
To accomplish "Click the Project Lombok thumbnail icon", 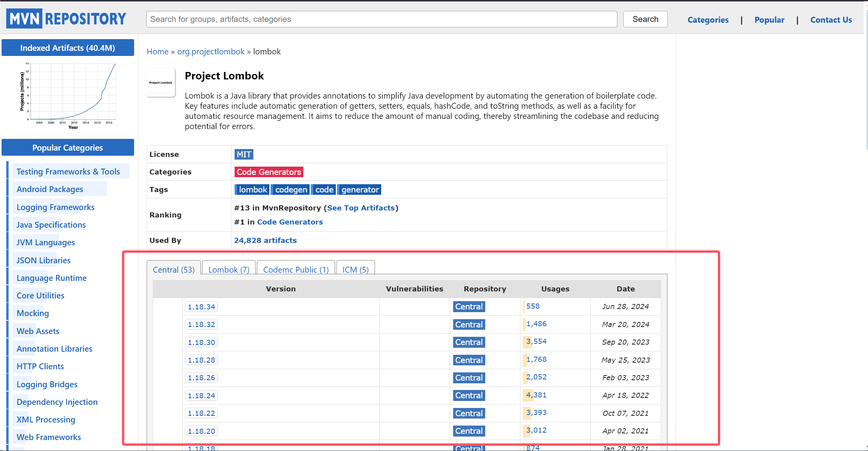I will [161, 83].
